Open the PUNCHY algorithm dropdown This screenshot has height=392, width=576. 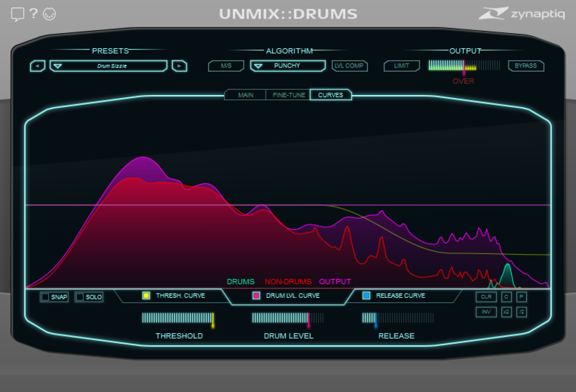[x=287, y=65]
